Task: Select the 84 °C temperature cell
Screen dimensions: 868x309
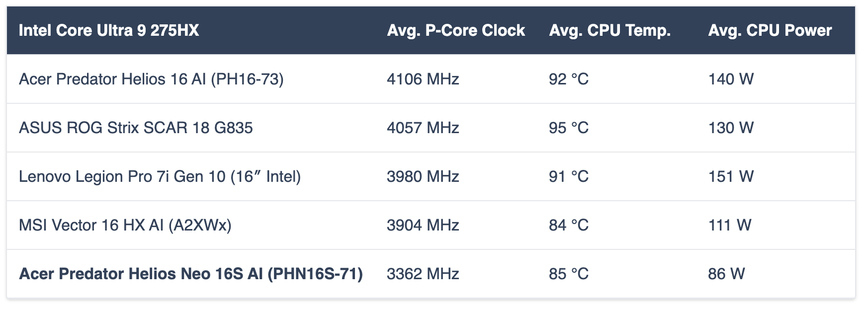Action: [569, 225]
